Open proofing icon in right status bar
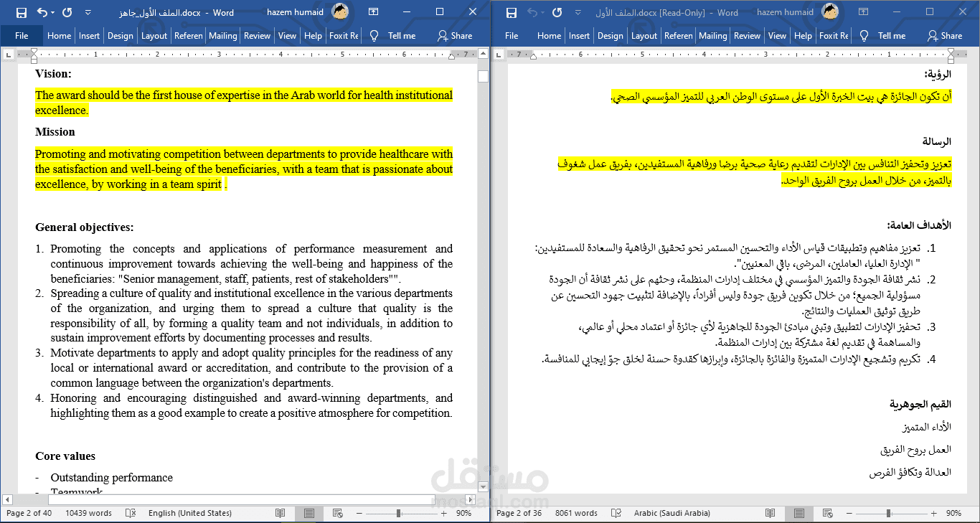 pyautogui.click(x=616, y=513)
